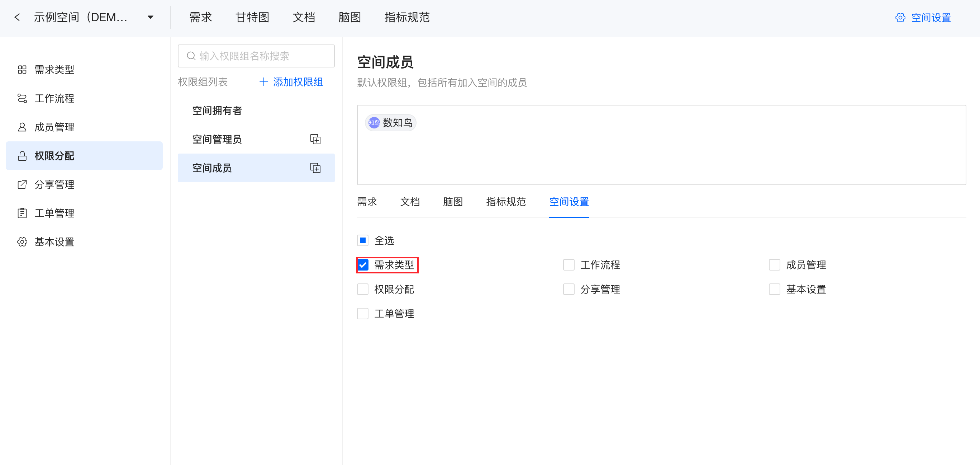Check the 基本设置 permission checkbox

774,290
